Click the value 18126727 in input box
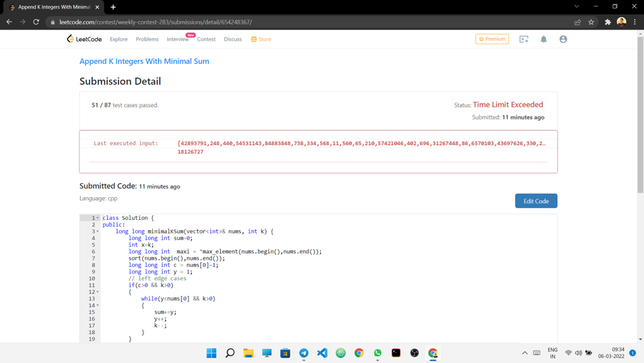This screenshot has width=644, height=363. (x=190, y=152)
